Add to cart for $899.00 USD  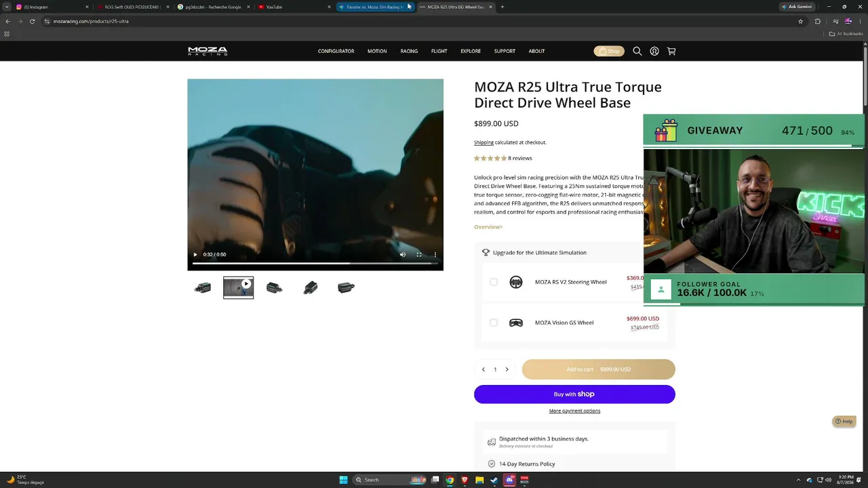599,369
